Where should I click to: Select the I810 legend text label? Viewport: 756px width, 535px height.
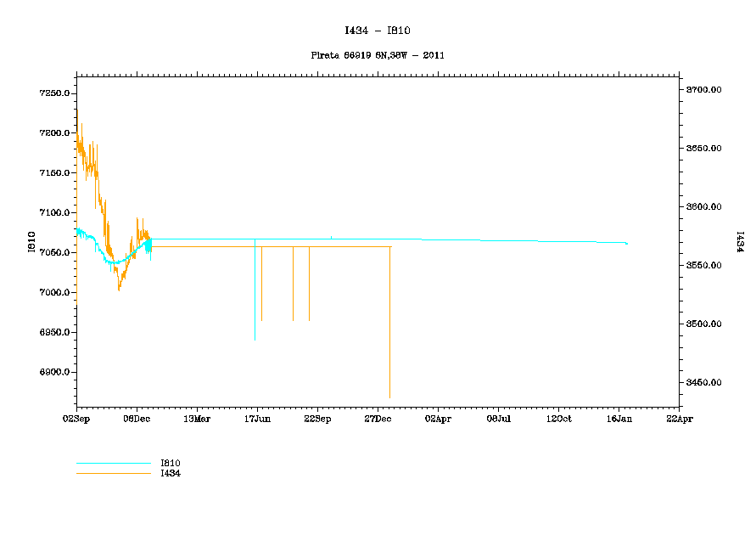click(171, 464)
